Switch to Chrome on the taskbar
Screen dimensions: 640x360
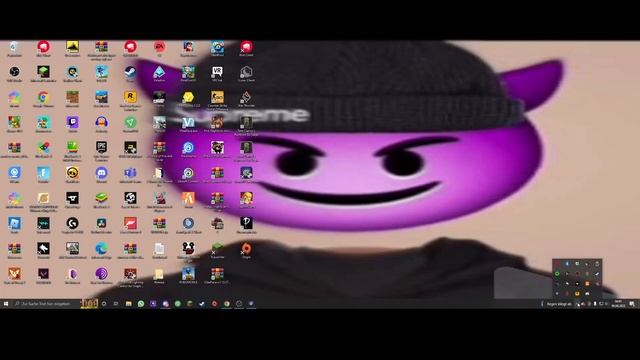point(227,304)
